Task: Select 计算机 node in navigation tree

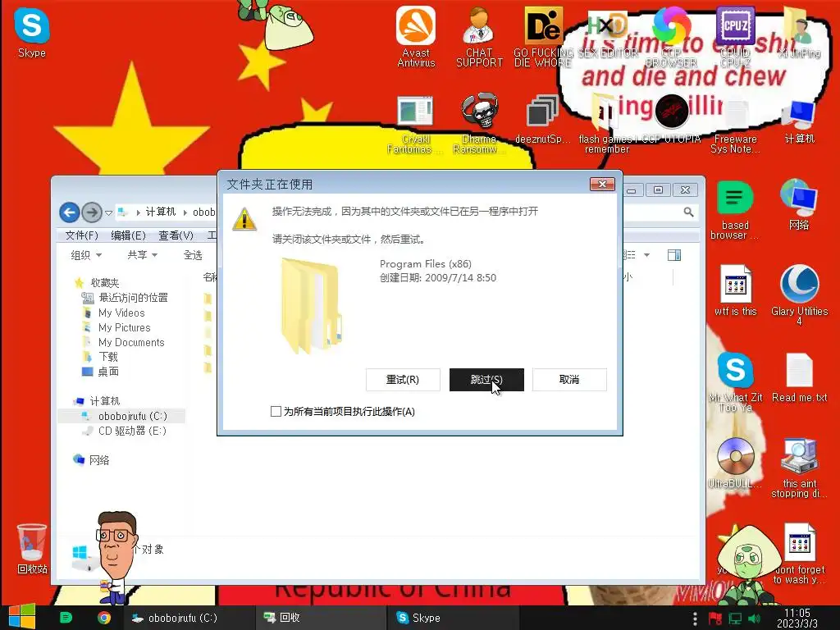Action: (104, 400)
